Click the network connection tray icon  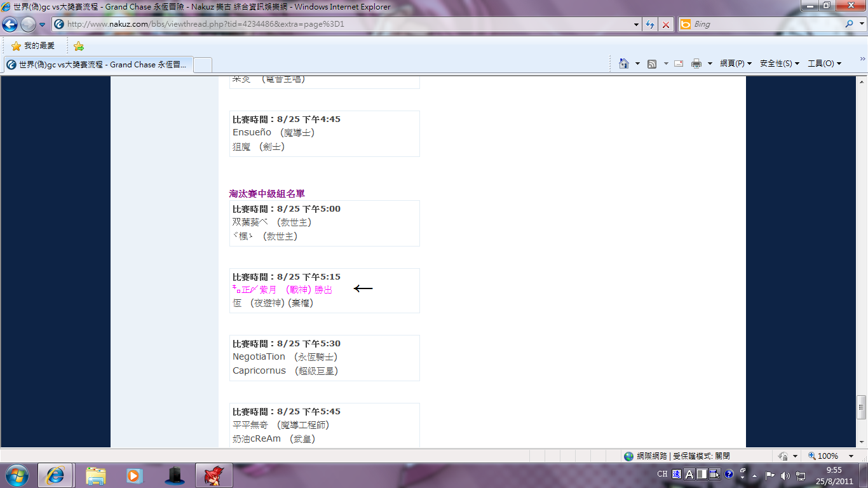click(x=801, y=475)
